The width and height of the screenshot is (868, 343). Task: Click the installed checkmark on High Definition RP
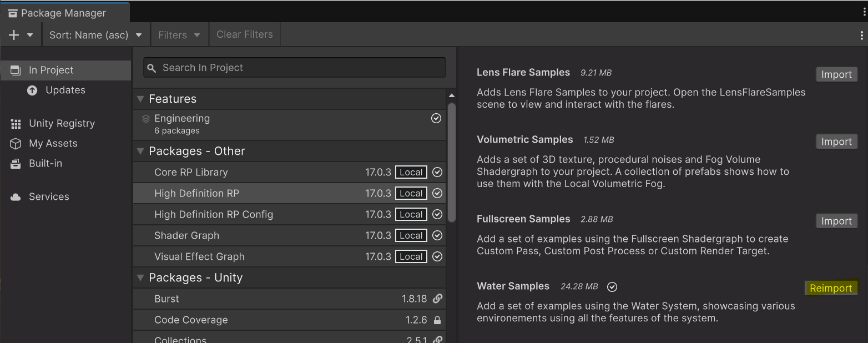[x=436, y=193]
